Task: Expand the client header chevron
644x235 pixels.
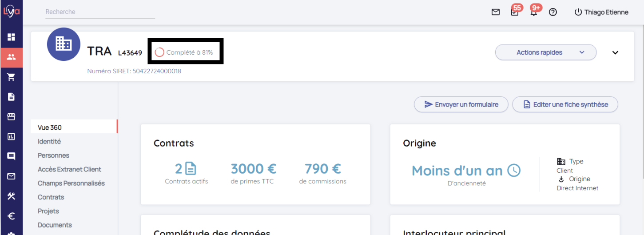Action: pyautogui.click(x=615, y=52)
